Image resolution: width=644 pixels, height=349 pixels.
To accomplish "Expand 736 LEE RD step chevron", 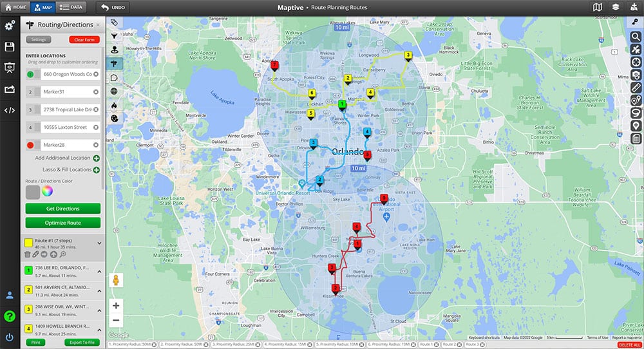I will click(99, 271).
